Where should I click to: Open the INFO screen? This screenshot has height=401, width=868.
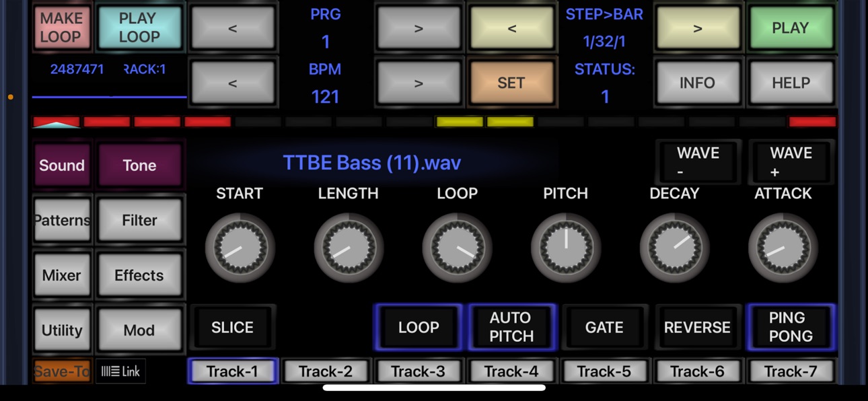coord(698,83)
